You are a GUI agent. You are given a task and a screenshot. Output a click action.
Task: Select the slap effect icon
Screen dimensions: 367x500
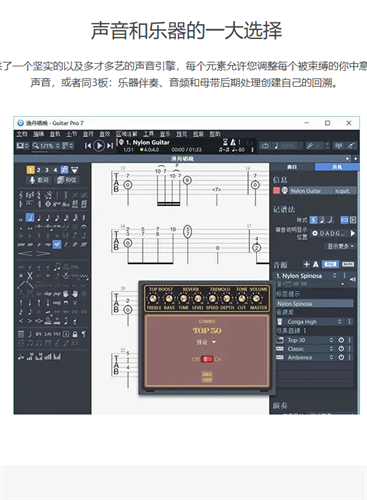tap(48, 294)
